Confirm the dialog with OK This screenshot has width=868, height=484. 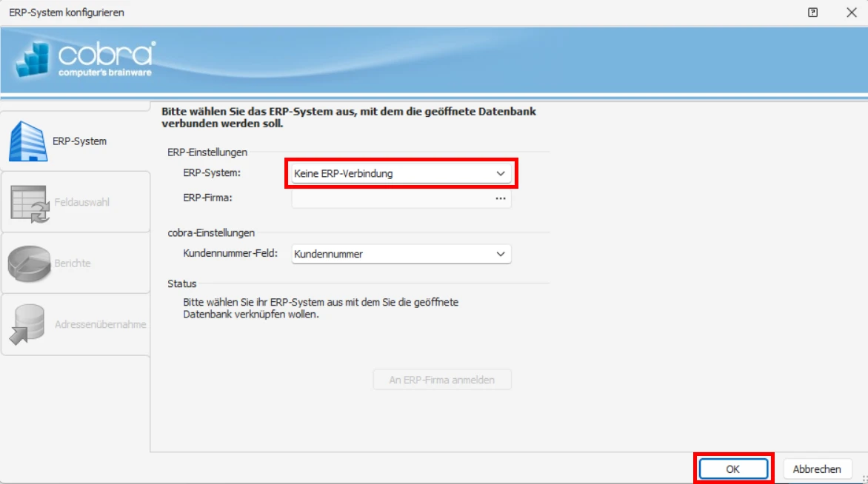[x=733, y=469]
